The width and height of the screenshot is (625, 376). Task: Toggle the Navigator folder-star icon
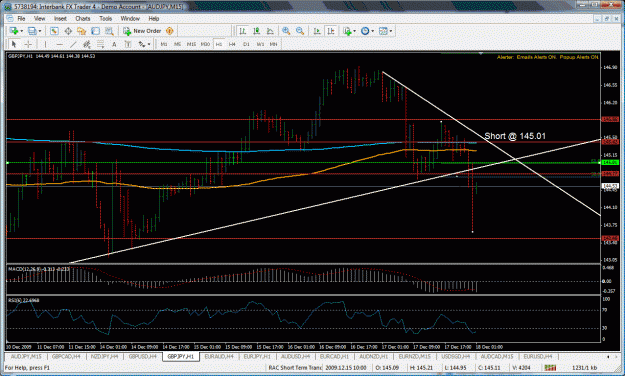82,31
